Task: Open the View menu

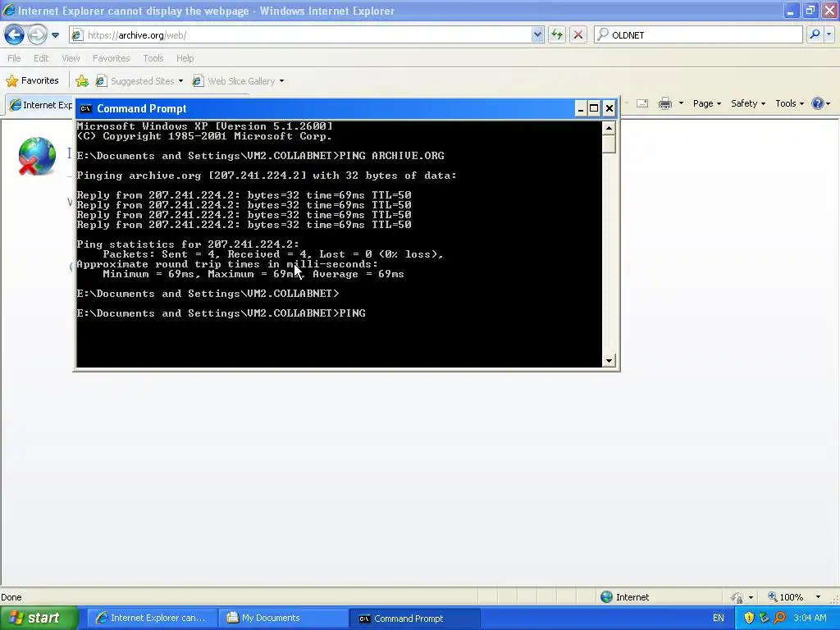Action: [71, 58]
